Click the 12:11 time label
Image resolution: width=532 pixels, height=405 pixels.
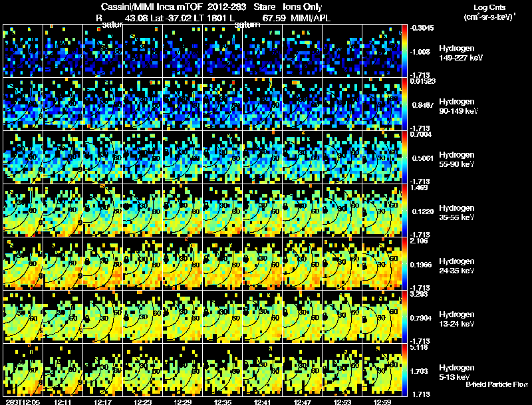(63, 402)
